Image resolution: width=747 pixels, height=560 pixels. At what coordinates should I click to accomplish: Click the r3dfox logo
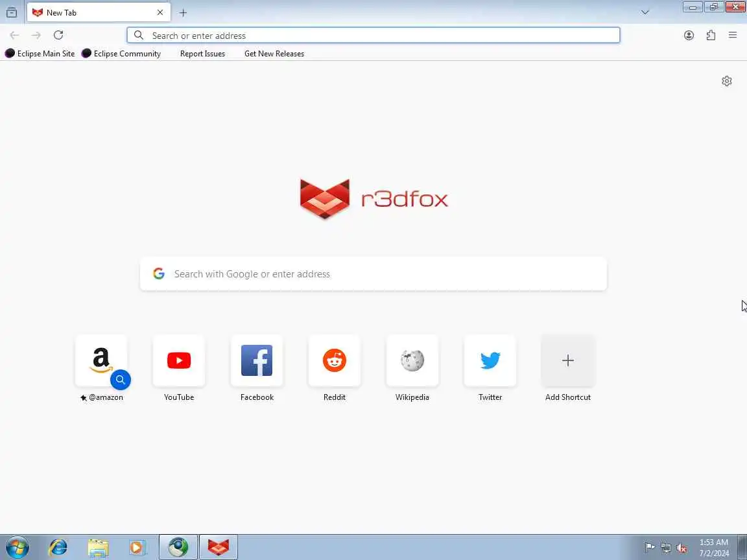click(x=374, y=199)
